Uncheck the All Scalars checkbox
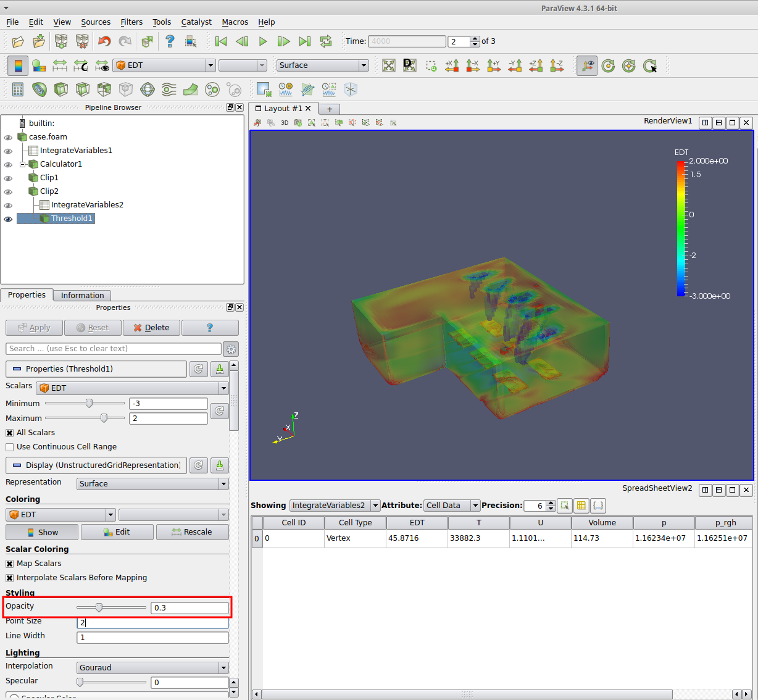758x700 pixels. (10, 433)
